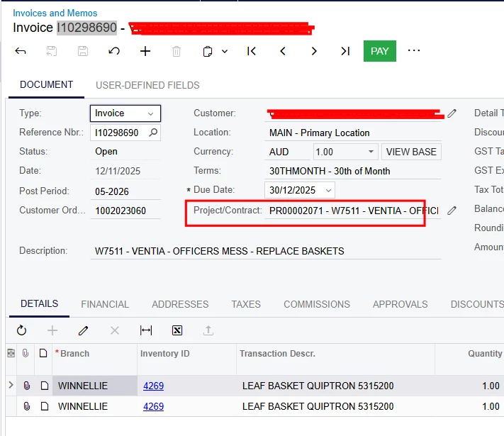Click the Quantity column header
The height and width of the screenshot is (436, 504).
[x=469, y=359]
